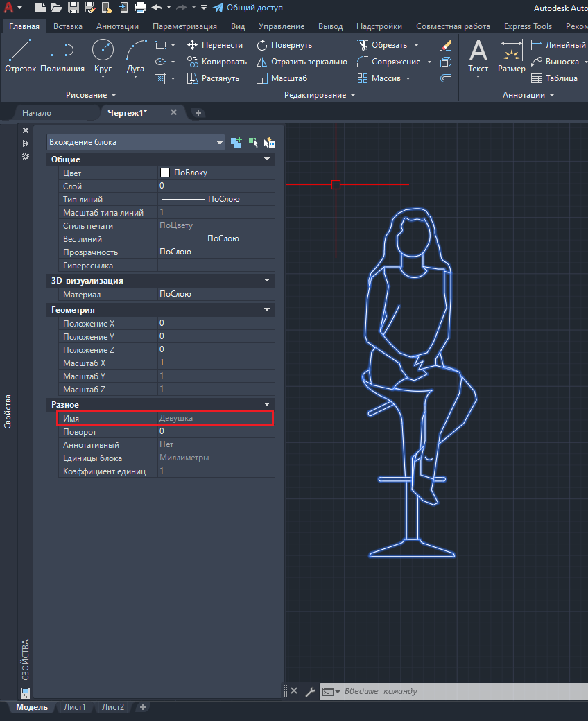Toggle PICKADD mode button in properties panel

click(x=236, y=142)
